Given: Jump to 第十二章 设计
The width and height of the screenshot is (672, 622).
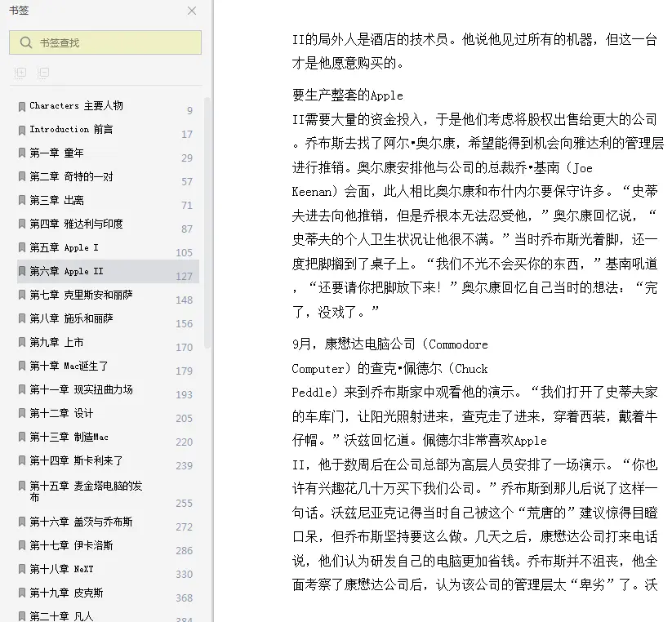Looking at the screenshot, I should [x=61, y=413].
